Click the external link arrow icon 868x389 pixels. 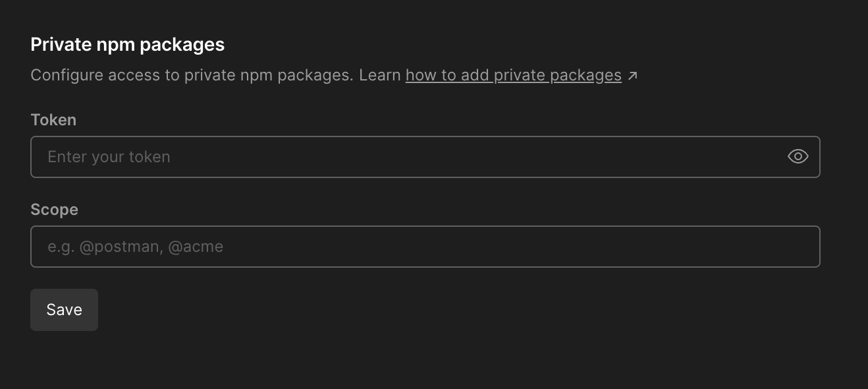click(x=632, y=76)
